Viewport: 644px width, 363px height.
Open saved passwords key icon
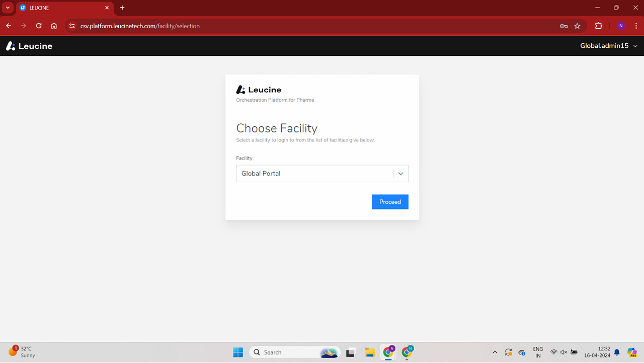[x=563, y=26]
